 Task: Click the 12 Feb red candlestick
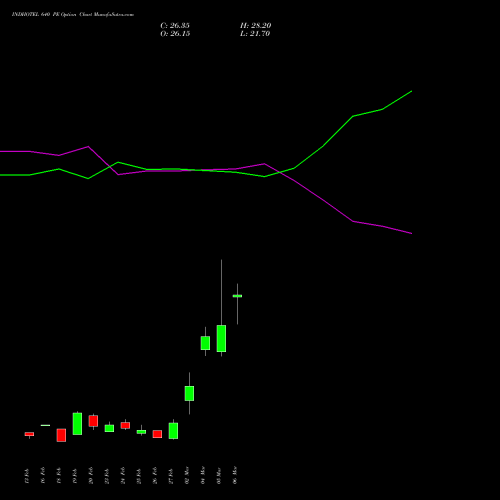click(x=29, y=434)
